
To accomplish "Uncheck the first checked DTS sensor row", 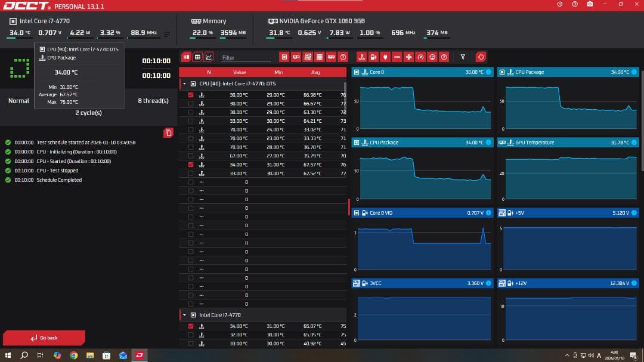I will [191, 95].
